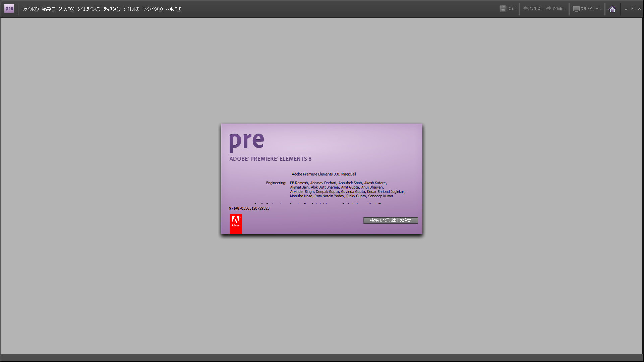Viewport: 644px width, 362px height.
Task: Open the ディスク(D) menu
Action: click(x=112, y=9)
